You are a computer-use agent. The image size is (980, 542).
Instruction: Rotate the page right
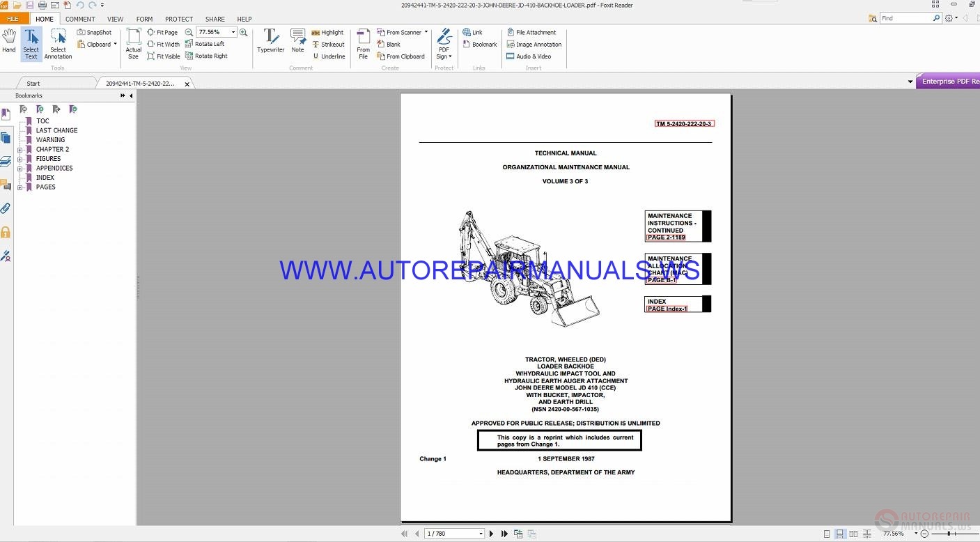coord(206,56)
